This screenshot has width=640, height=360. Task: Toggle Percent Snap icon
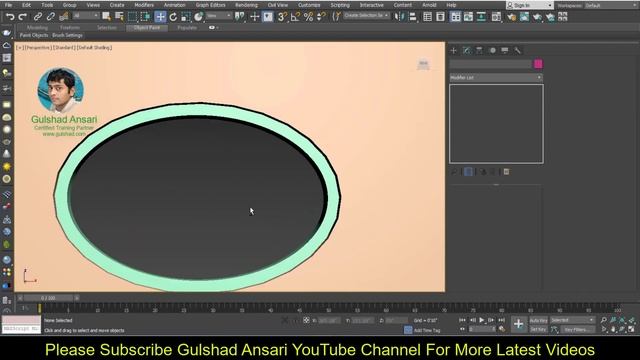click(309, 17)
